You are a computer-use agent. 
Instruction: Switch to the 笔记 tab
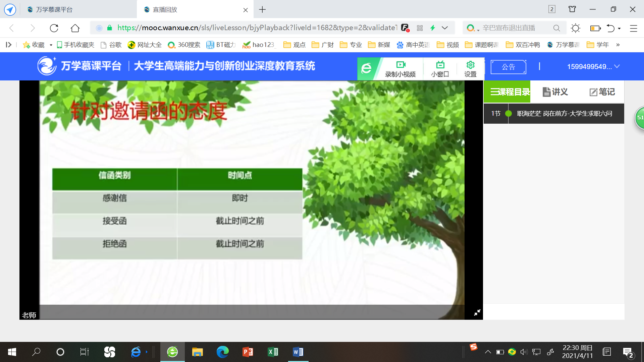point(602,92)
